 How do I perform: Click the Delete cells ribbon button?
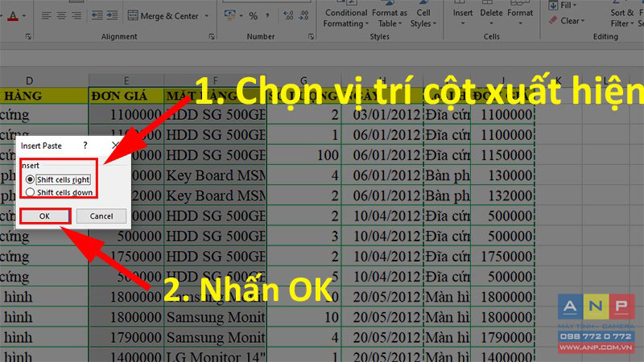pos(491,14)
